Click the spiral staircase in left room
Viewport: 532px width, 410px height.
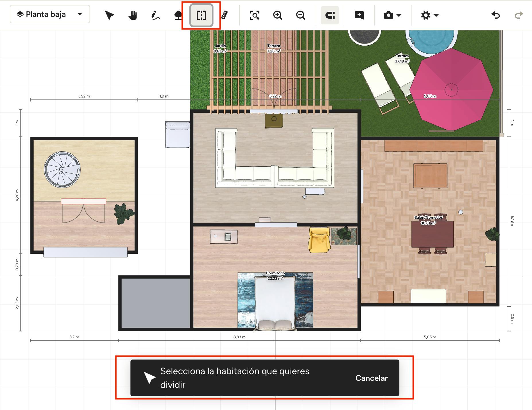(x=62, y=170)
